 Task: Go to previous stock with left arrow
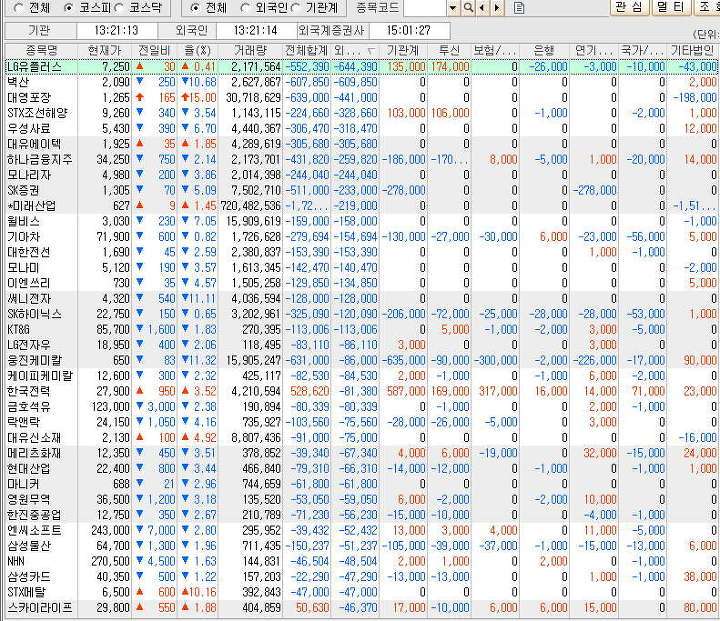482,8
